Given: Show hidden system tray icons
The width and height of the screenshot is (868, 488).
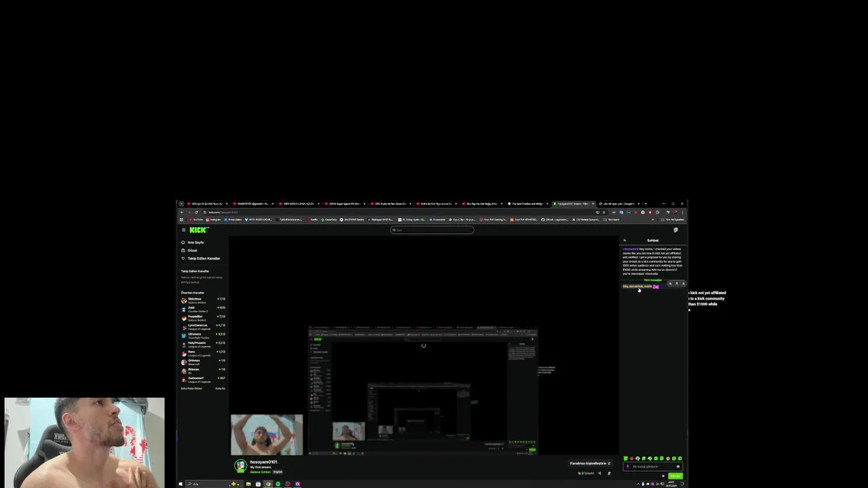Looking at the screenshot, I should [x=638, y=484].
